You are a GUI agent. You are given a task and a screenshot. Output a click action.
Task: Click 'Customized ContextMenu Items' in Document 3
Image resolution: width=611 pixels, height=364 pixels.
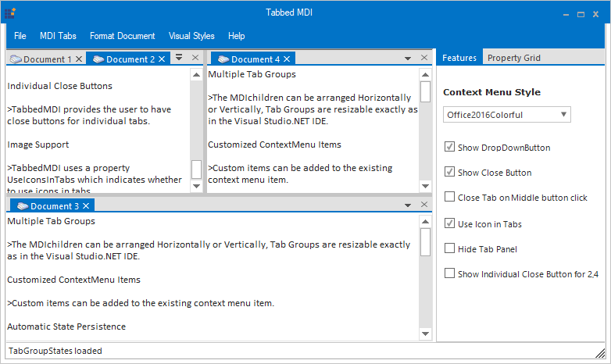[x=73, y=280]
